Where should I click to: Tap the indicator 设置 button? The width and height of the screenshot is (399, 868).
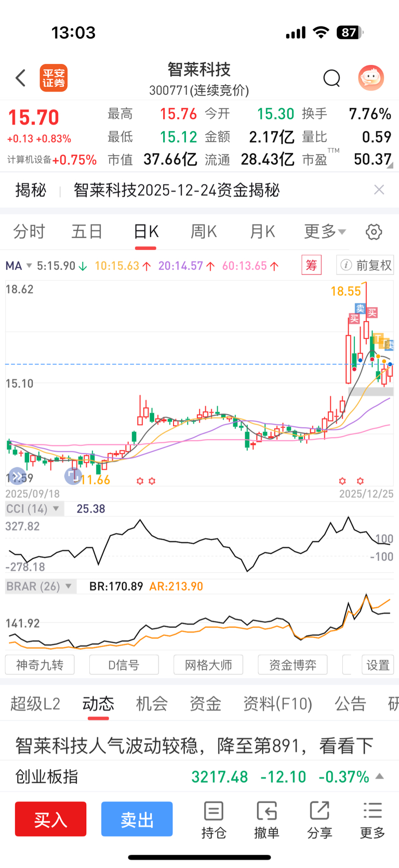pos(378,665)
